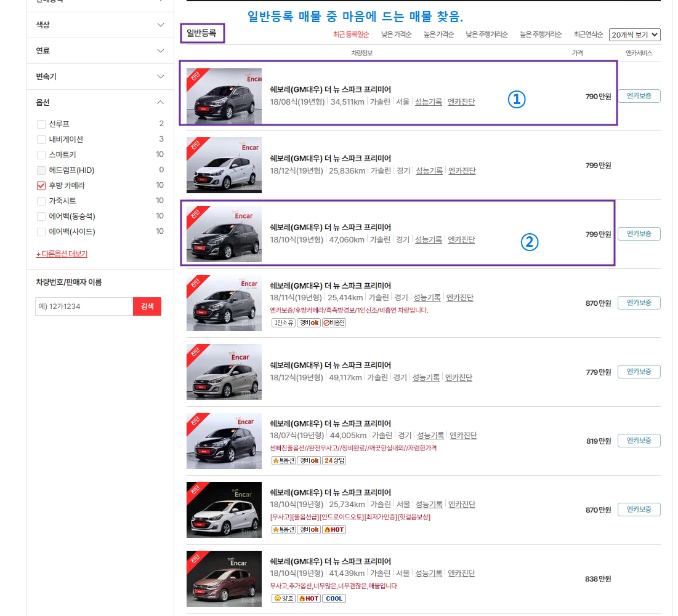Screen dimensions: 678x616
Task: Check the 선루프 option checkbox
Action: coord(41,124)
